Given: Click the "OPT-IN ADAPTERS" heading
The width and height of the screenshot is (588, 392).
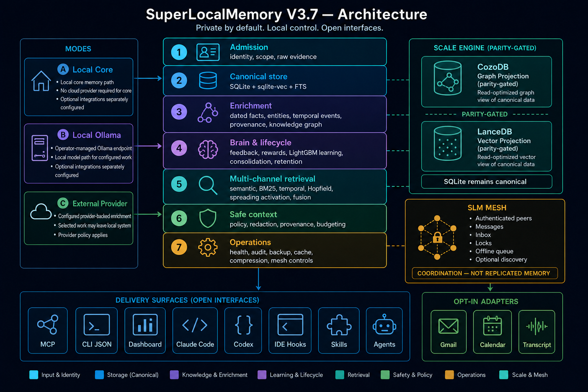Looking at the screenshot, I should tap(486, 302).
